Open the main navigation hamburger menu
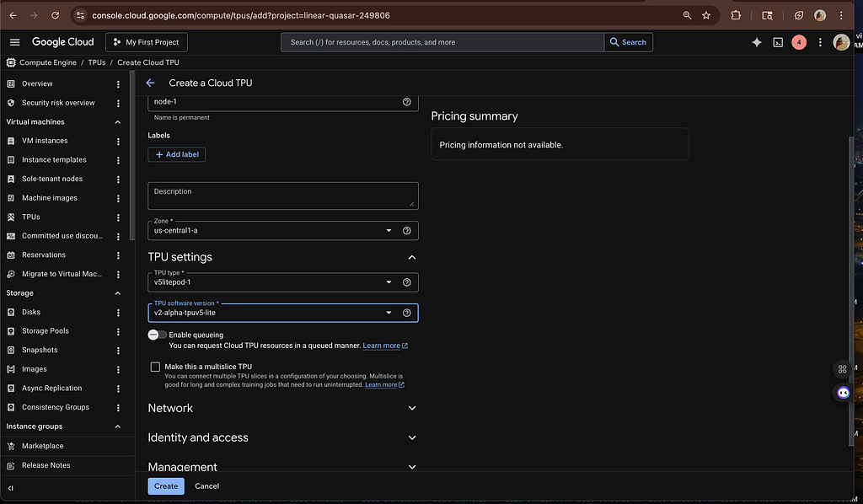This screenshot has height=504, width=863. pyautogui.click(x=15, y=42)
